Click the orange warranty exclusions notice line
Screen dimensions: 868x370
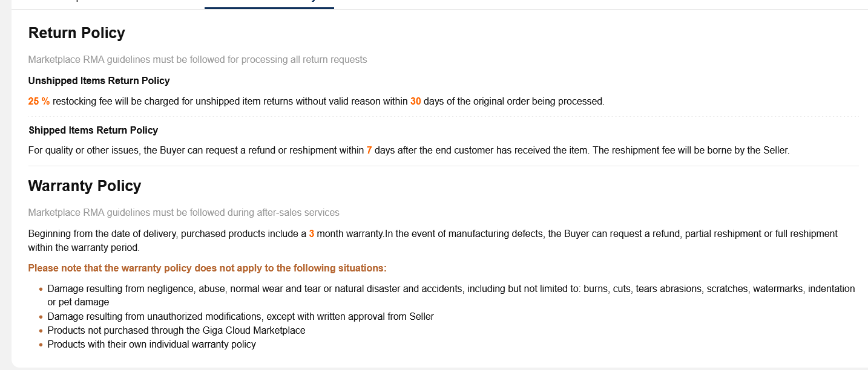point(207,268)
